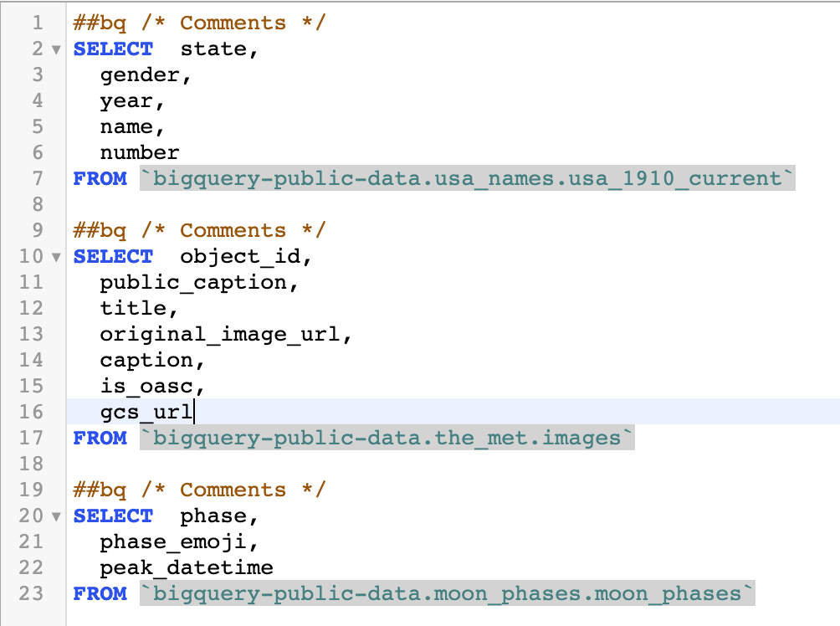Click 'name,' on line 5

[132, 127]
